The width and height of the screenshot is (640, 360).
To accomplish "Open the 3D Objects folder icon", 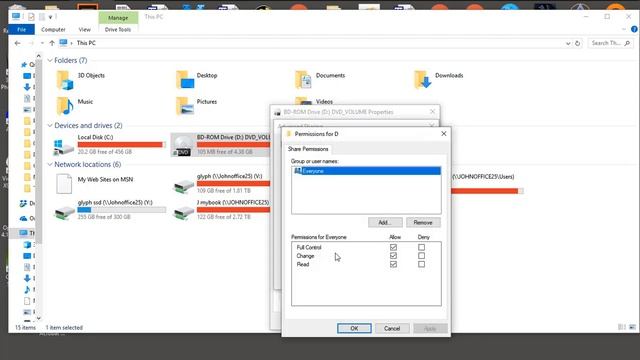I will coord(65,80).
